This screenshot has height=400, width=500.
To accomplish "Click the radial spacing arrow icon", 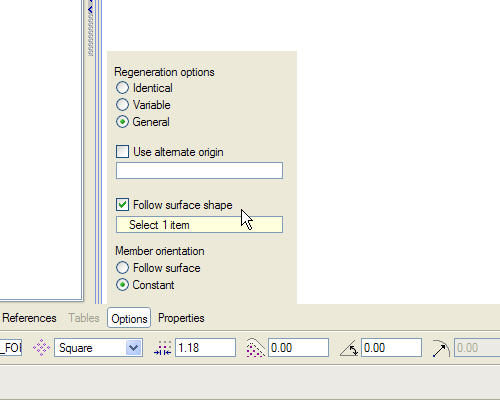I will click(x=441, y=348).
